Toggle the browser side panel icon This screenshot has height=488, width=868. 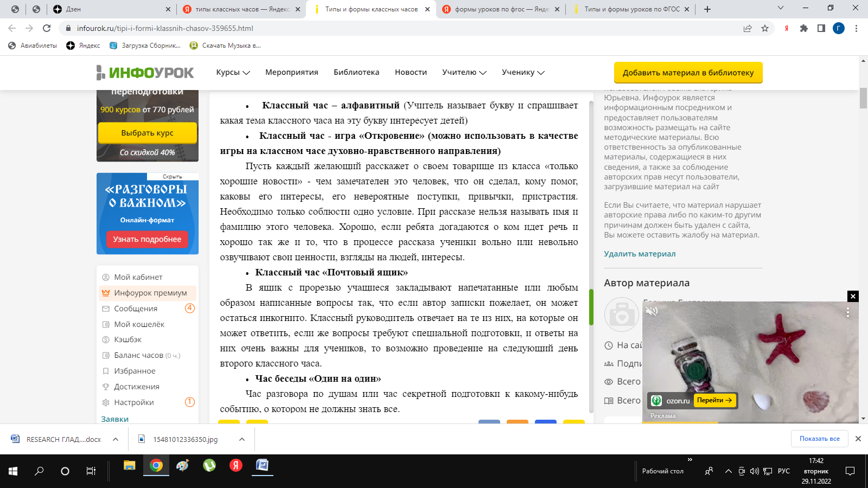click(821, 28)
